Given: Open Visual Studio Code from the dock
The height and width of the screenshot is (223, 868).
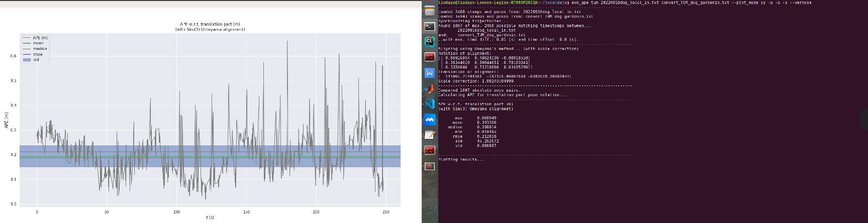Looking at the screenshot, I should pos(430,104).
